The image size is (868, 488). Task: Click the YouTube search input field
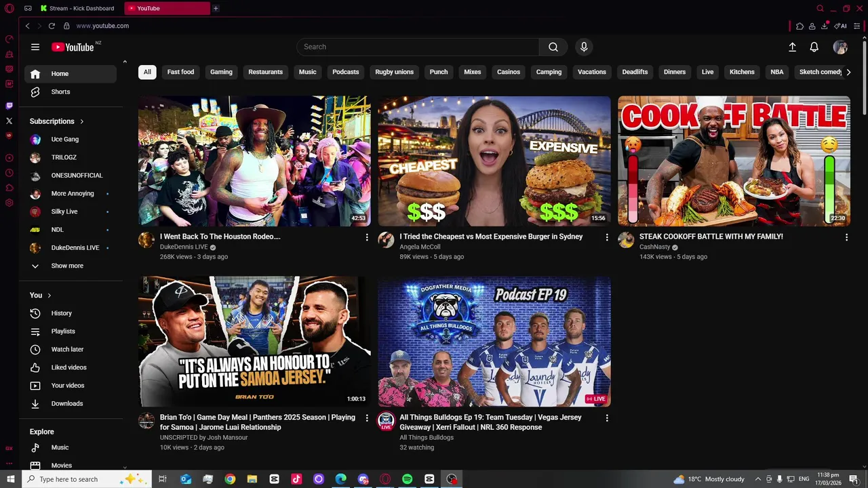(418, 47)
